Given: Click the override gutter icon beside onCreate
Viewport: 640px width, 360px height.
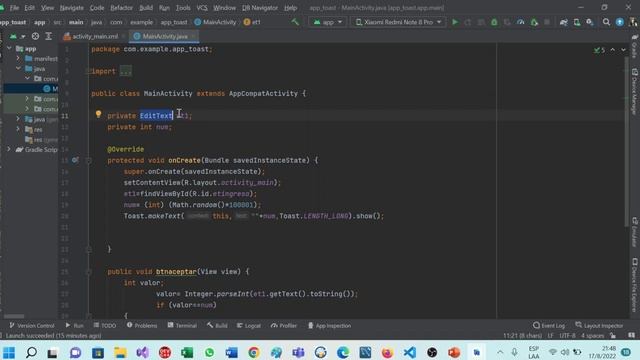Looking at the screenshot, I should 75,160.
